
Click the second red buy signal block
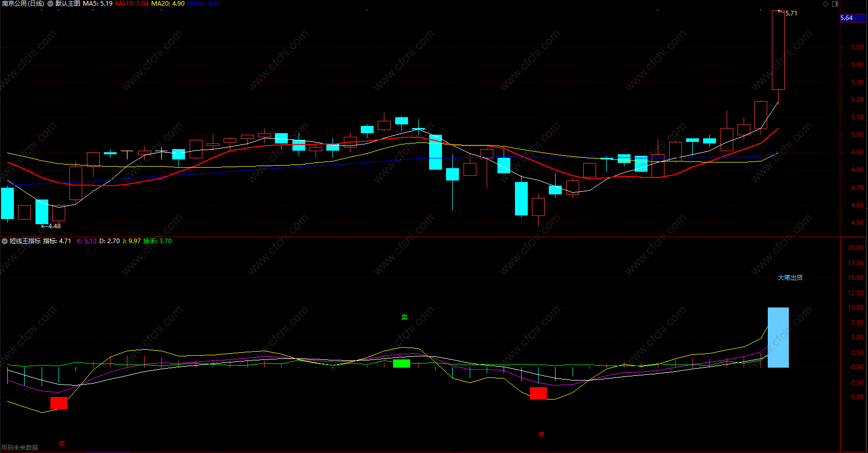point(538,393)
